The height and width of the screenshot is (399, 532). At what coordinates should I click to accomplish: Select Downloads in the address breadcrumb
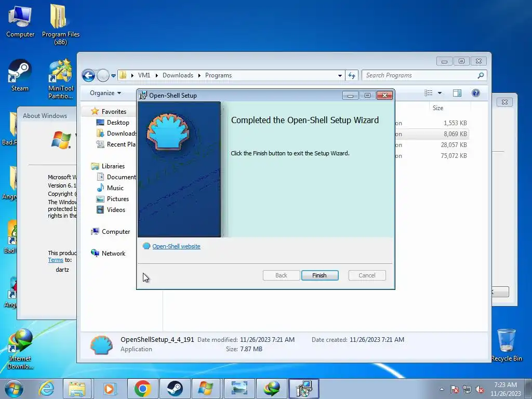178,75
